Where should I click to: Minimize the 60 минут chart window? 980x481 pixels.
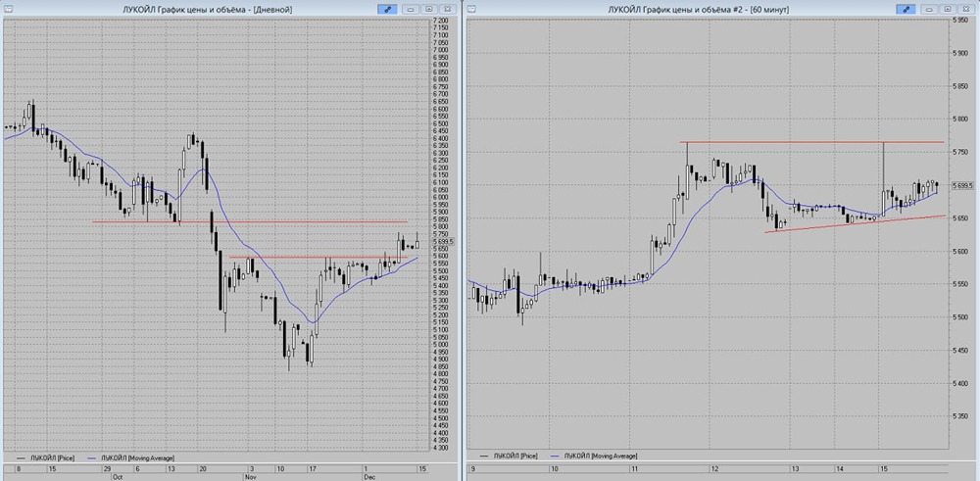pos(929,9)
